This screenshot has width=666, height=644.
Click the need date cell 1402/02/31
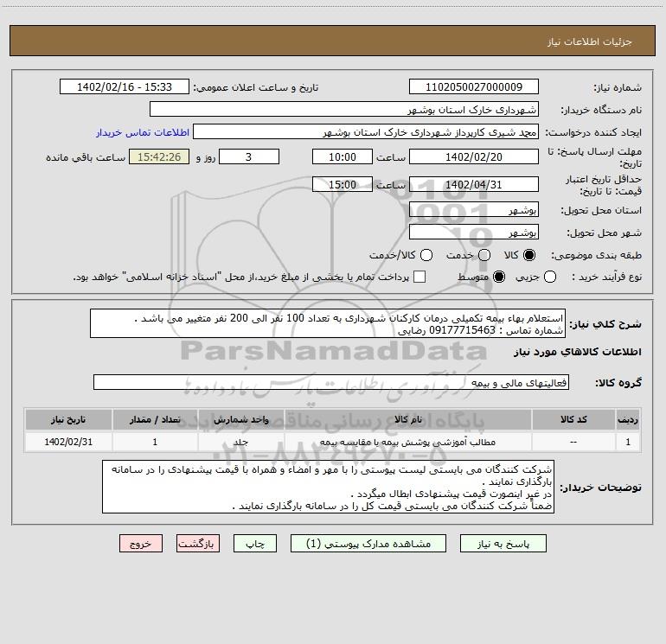pos(68,442)
